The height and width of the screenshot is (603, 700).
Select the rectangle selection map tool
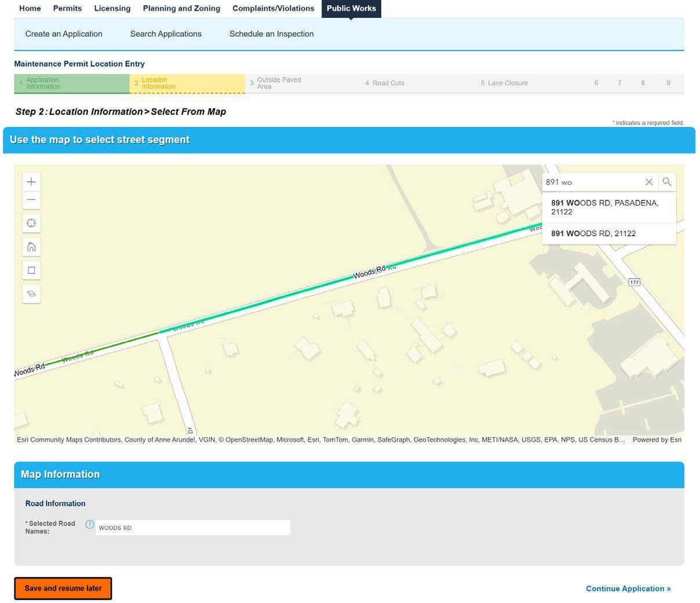[x=31, y=269]
